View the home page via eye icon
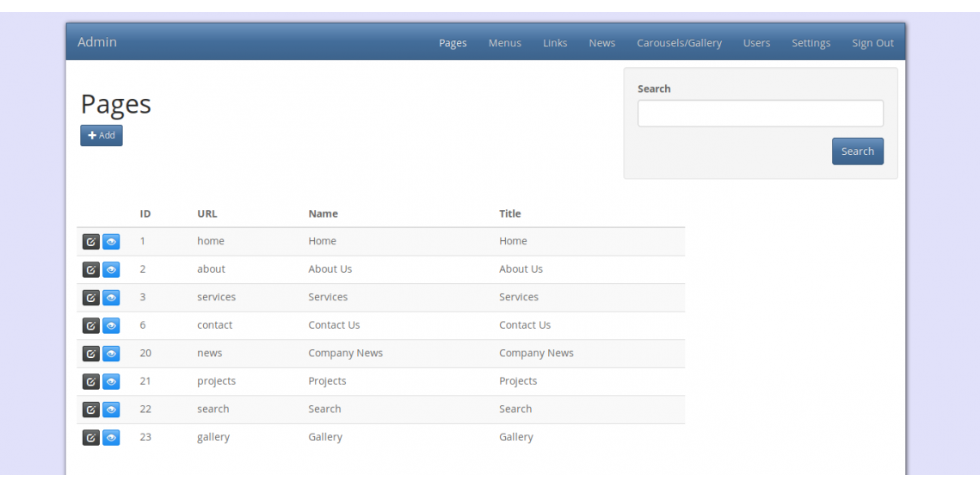The height and width of the screenshot is (487, 980). click(111, 241)
